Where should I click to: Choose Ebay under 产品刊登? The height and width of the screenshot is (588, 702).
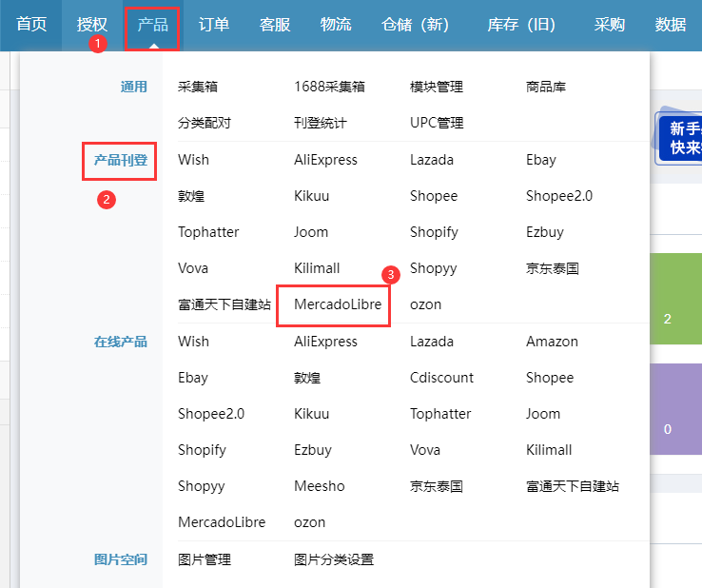(541, 160)
